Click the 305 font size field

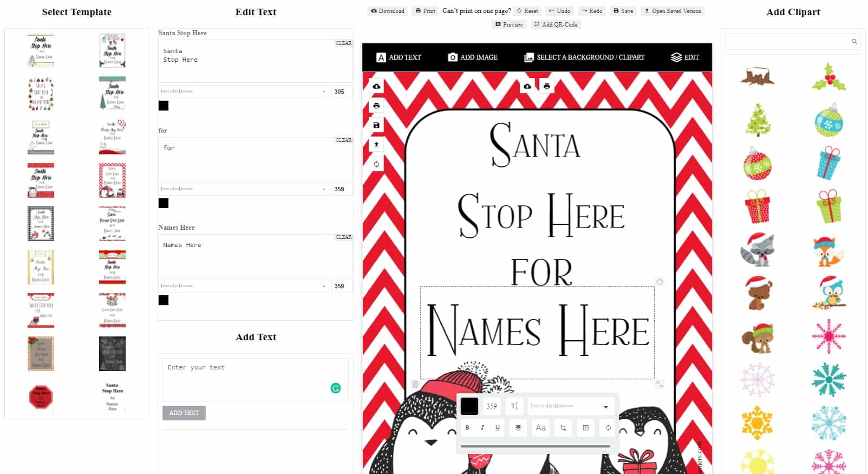tap(342, 92)
